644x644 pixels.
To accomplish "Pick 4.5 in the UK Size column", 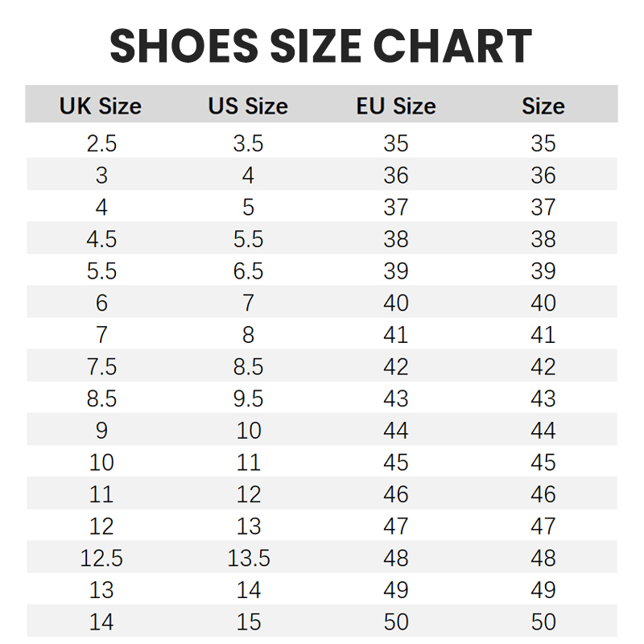I will 101,239.
